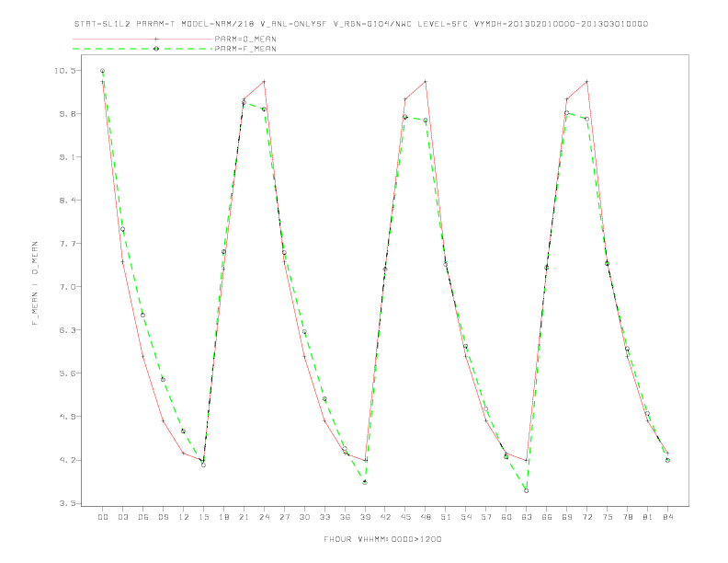
Task: Select the F_MEAN circle data point at hour 39
Action: [365, 483]
